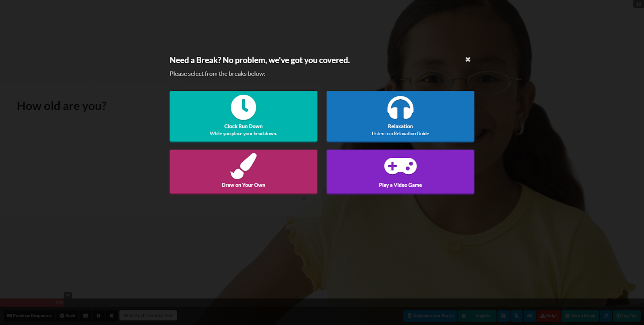Screen dimensions: 644x325
Task: Click the music note icon
Action: pos(606,316)
